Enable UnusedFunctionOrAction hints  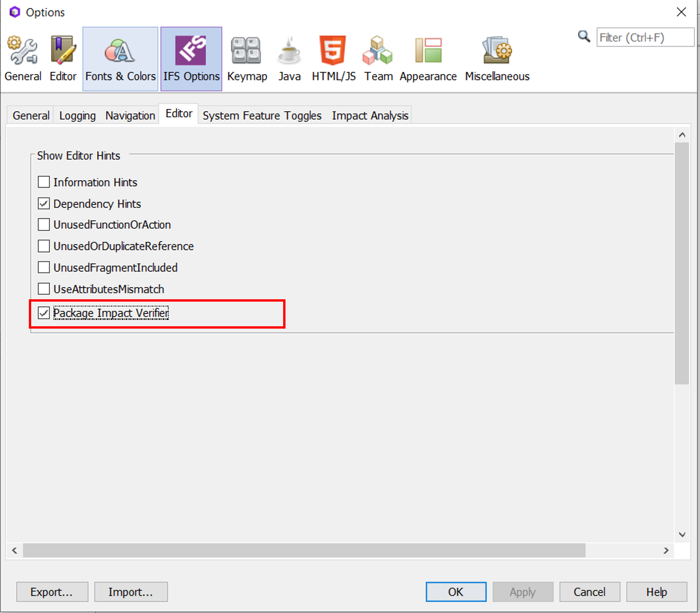[43, 224]
